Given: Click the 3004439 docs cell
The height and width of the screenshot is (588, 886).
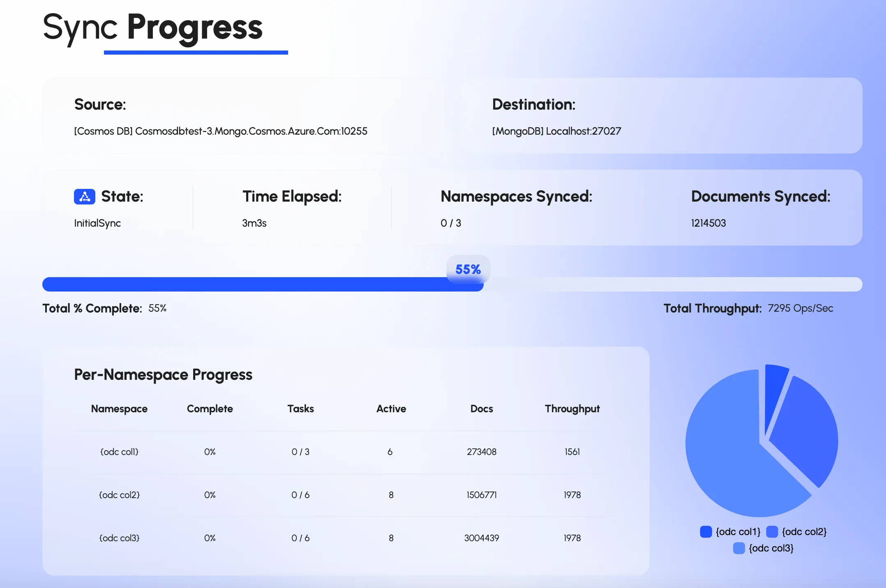Looking at the screenshot, I should [482, 538].
